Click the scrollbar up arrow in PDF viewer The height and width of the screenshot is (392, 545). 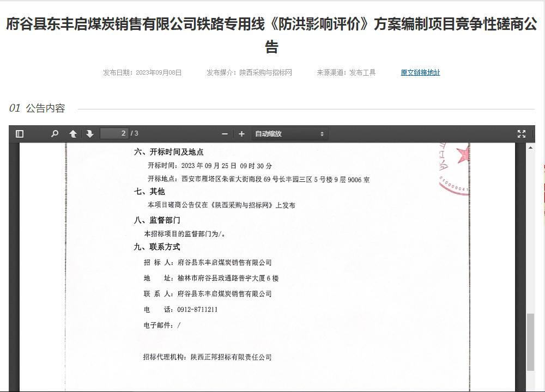530,148
